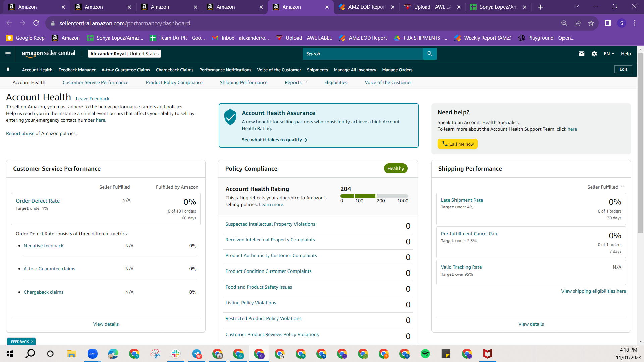Open the Alexander Royal | United States account switcher
The height and width of the screenshot is (362, 644).
[124, 54]
